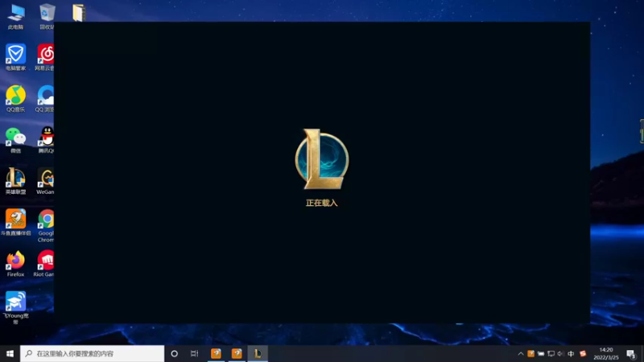Launch WeChat (微信) from the desktop
644x362 pixels.
point(15,140)
